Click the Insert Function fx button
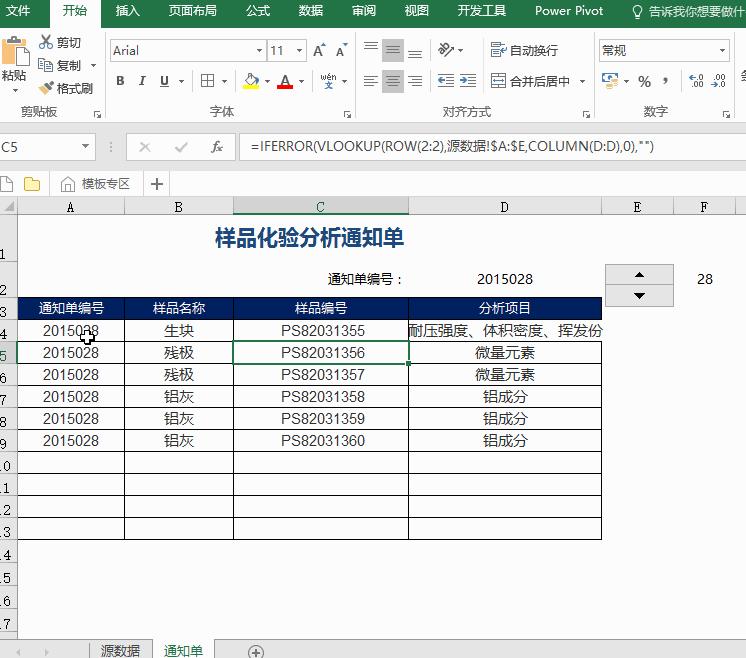This screenshot has height=658, width=746. [217, 147]
